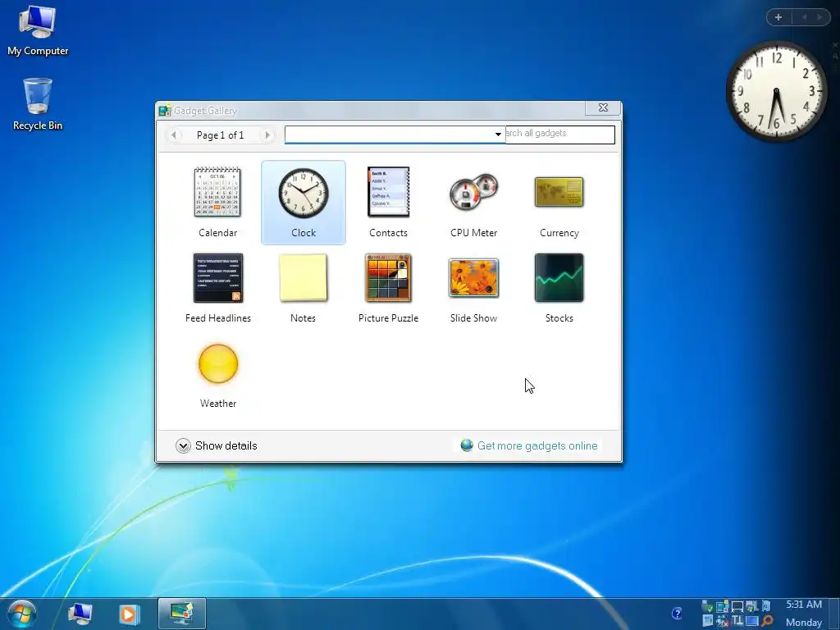Go to next gallery page
The height and width of the screenshot is (630, 840).
click(x=267, y=135)
